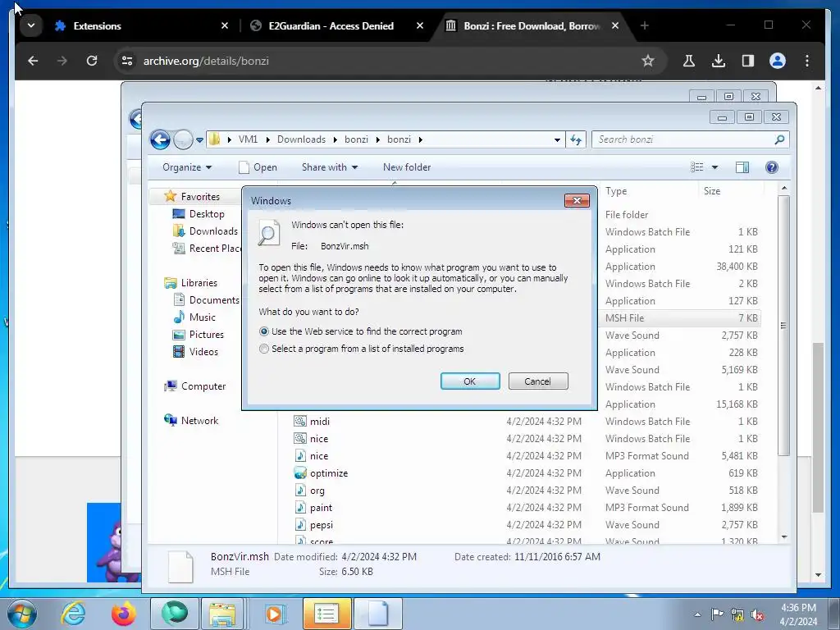
Task: Select Libraries in navigation pane
Action: click(x=199, y=283)
